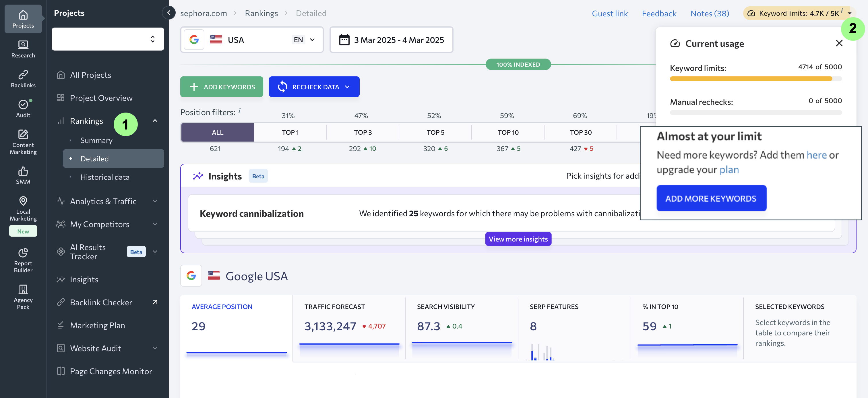Click the All Projects house icon
Image resolution: width=868 pixels, height=398 pixels.
(61, 75)
